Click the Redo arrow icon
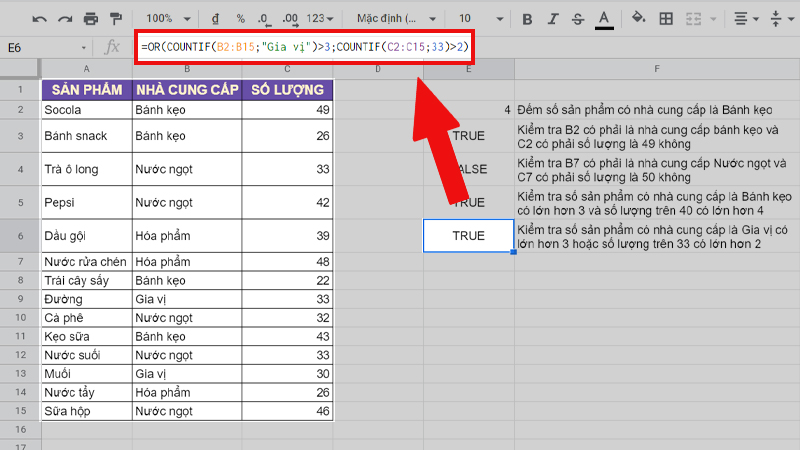This screenshot has height=450, width=800. (65, 19)
